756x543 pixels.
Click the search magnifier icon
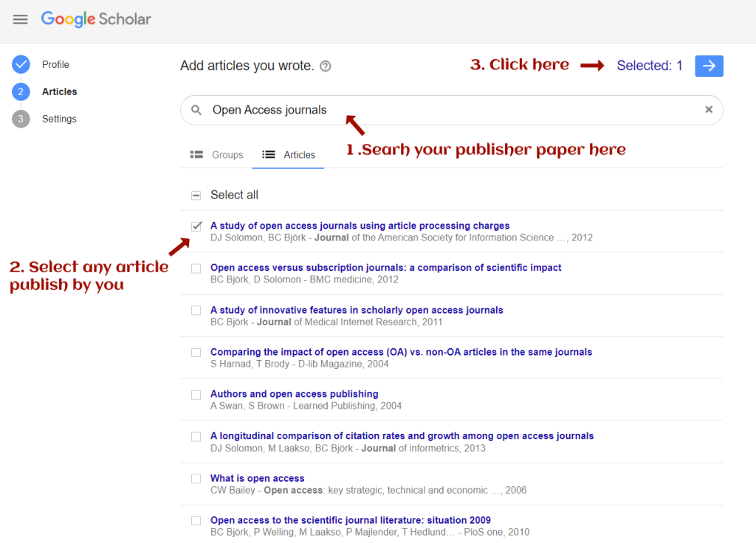pyautogui.click(x=196, y=110)
